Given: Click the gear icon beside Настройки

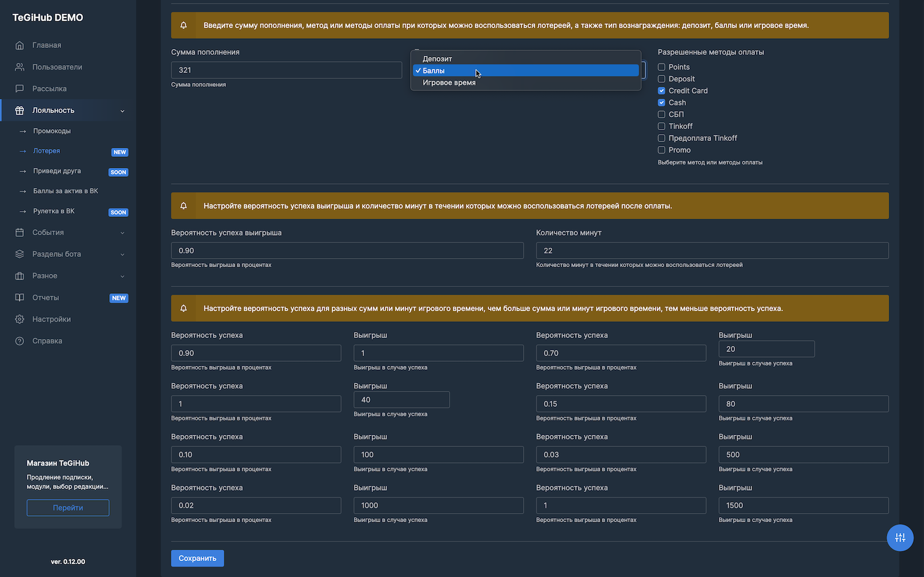Looking at the screenshot, I should pos(19,319).
